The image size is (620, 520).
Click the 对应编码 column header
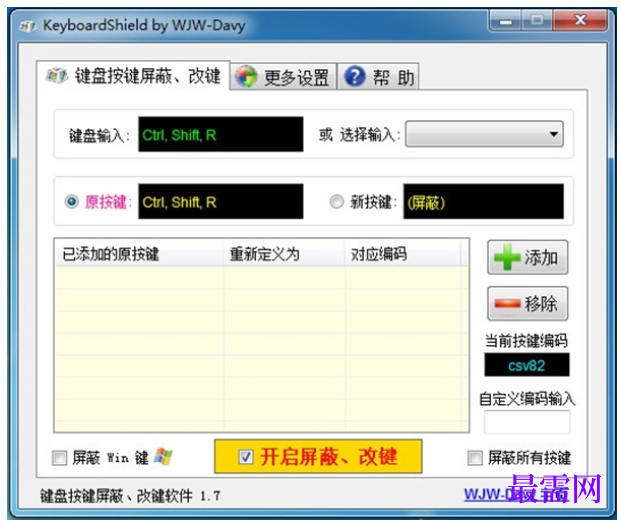403,253
